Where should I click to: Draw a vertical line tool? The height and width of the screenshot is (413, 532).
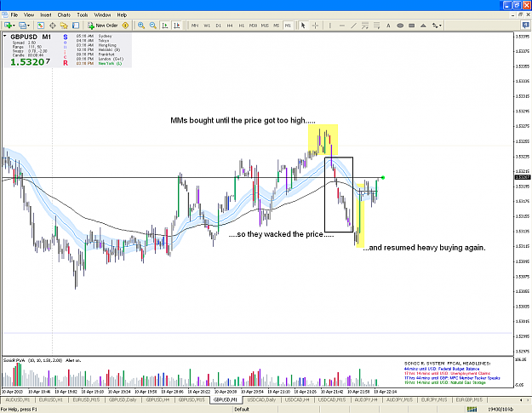click(x=329, y=26)
